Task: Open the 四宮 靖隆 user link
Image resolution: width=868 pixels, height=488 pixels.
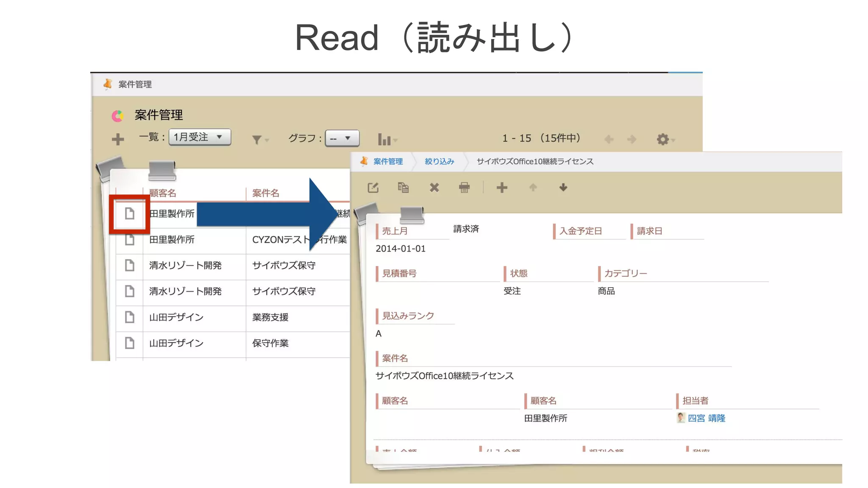Action: (x=707, y=418)
